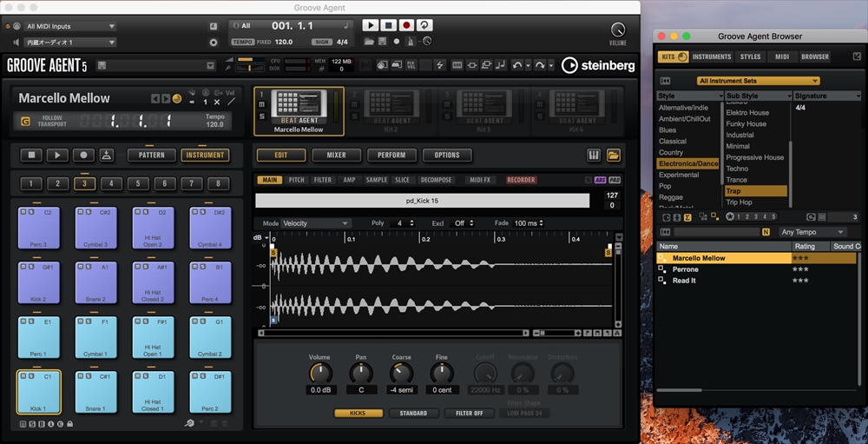Click the red Record button in transport

point(407,25)
